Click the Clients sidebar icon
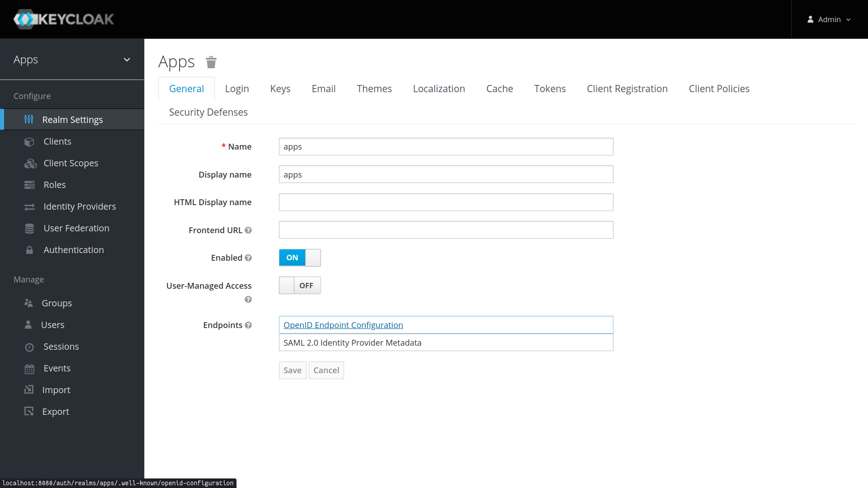The image size is (868, 488). (x=29, y=141)
